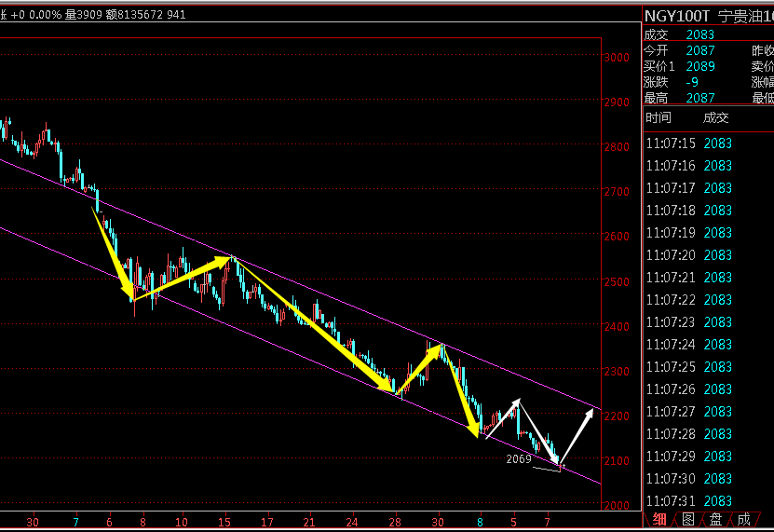Click the 2500 price axis label
774x532 pixels.
617,281
